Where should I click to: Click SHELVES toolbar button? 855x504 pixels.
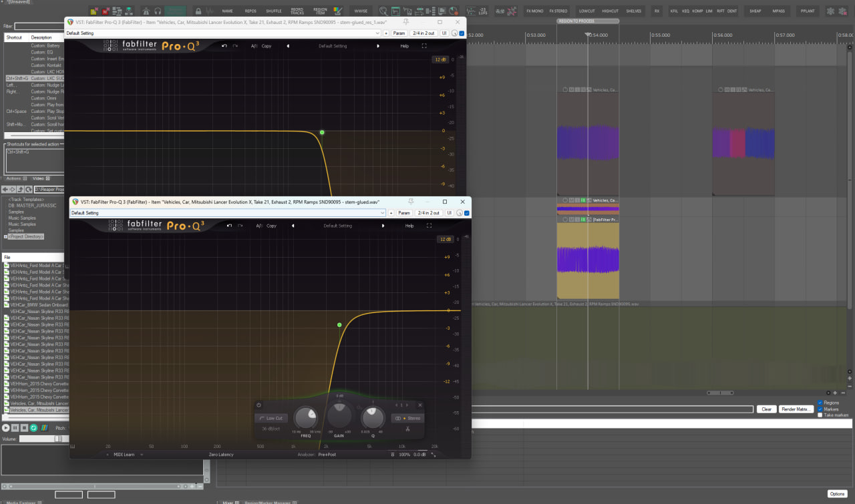[634, 11]
